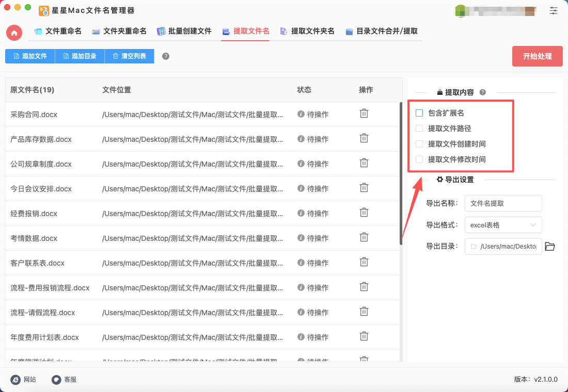Screen dimensions: 568x392
Task: Click the help icon next to 提取内容
Action: [483, 92]
